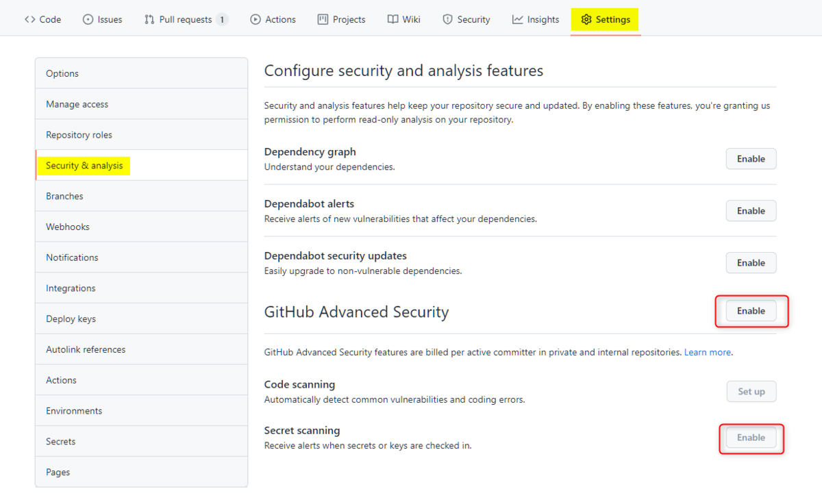Viewport: 822px width, 504px height.
Task: Enable the Dependency graph feature
Action: (x=751, y=159)
